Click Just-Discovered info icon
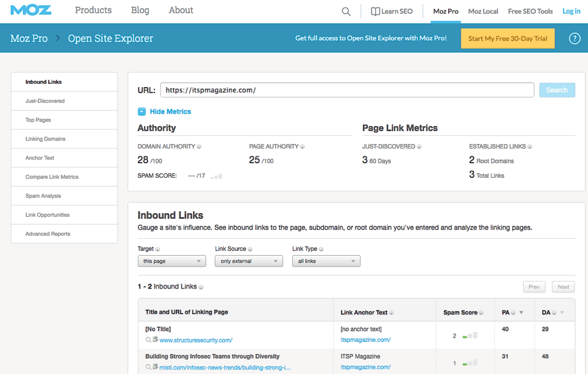Screen dimensions: 588x374 point(419,146)
